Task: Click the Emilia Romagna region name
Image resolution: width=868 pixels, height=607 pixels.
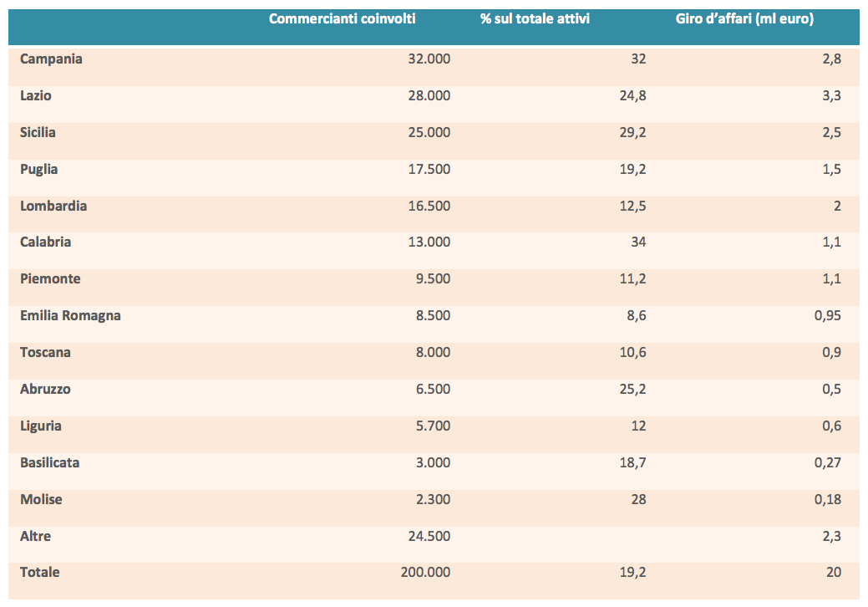Action: [70, 316]
